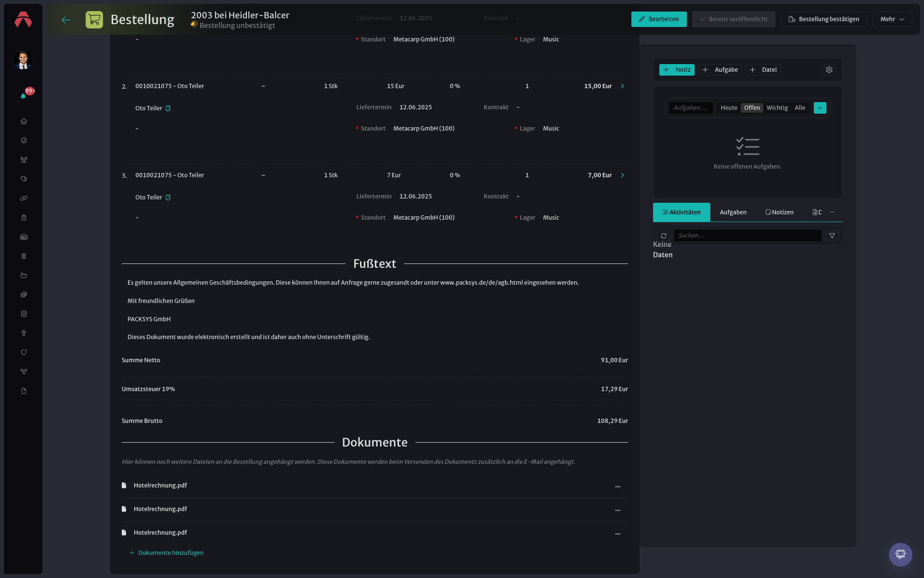Viewport: 924px width, 578px height.
Task: Click Summe Brutto value 108,29 Eur
Action: point(612,421)
